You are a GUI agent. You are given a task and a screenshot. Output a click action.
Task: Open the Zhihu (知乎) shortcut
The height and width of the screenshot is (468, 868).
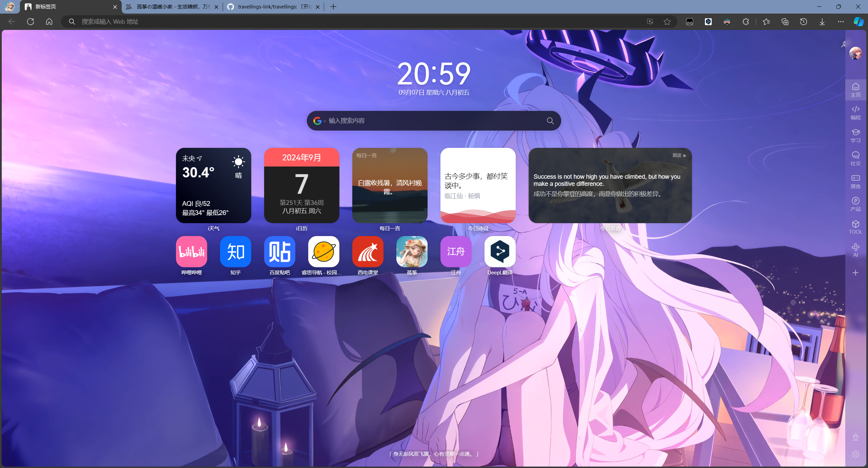[235, 252]
